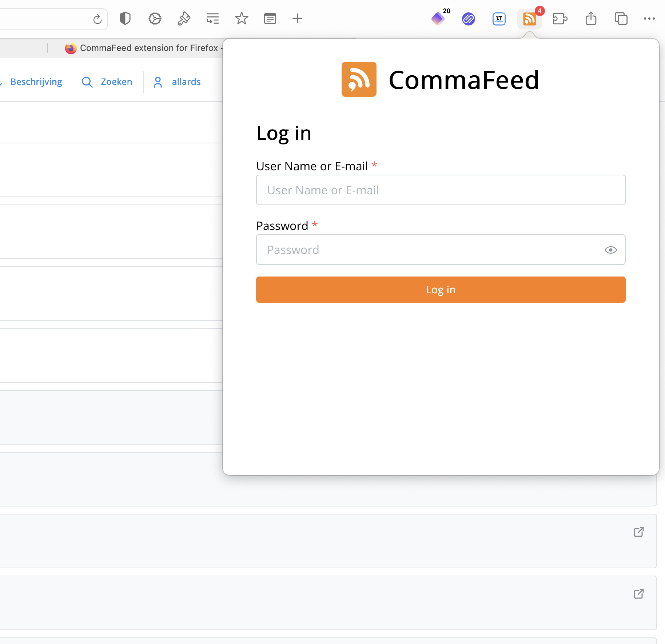Click the extensions puzzle piece icon
This screenshot has width=665, height=644.
pos(560,19)
